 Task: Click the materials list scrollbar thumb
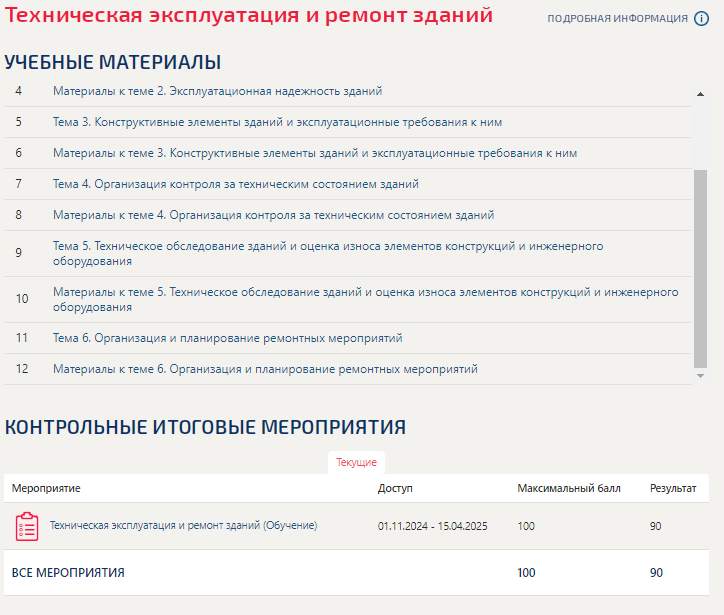coord(700,268)
